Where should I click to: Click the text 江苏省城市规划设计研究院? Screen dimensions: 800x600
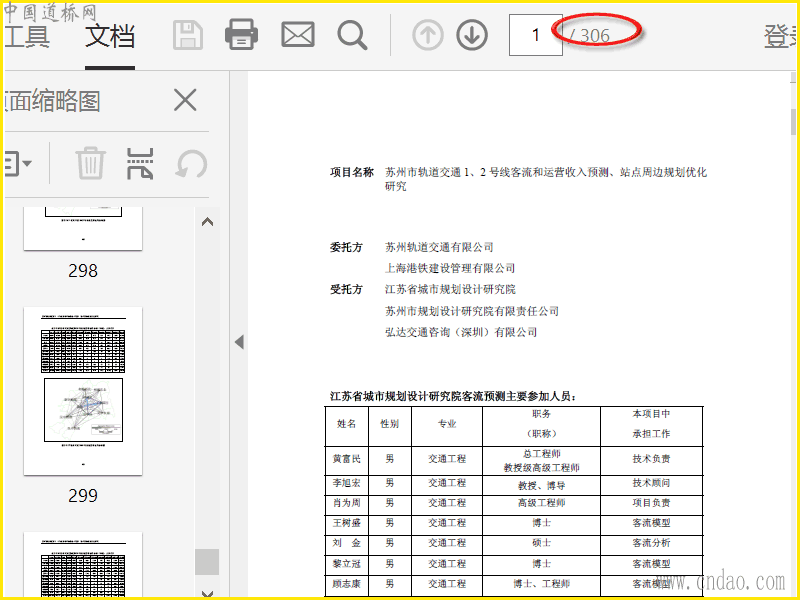[450, 289]
